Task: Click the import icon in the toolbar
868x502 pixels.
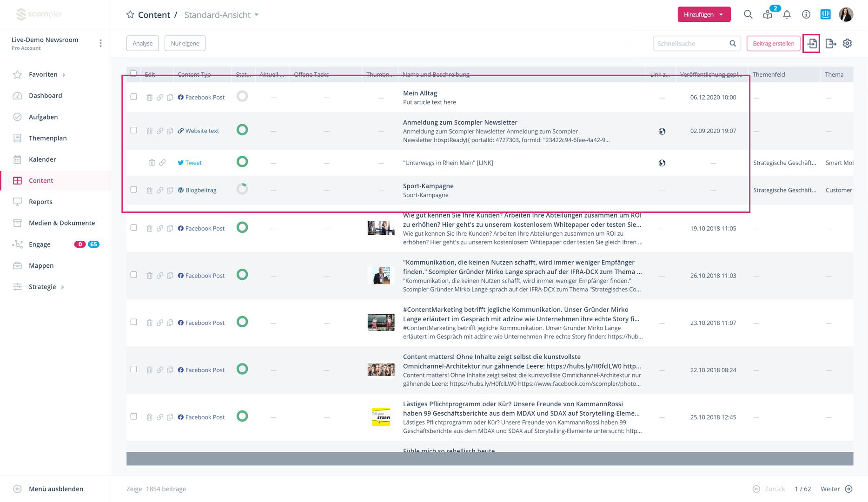Action: [x=811, y=44]
